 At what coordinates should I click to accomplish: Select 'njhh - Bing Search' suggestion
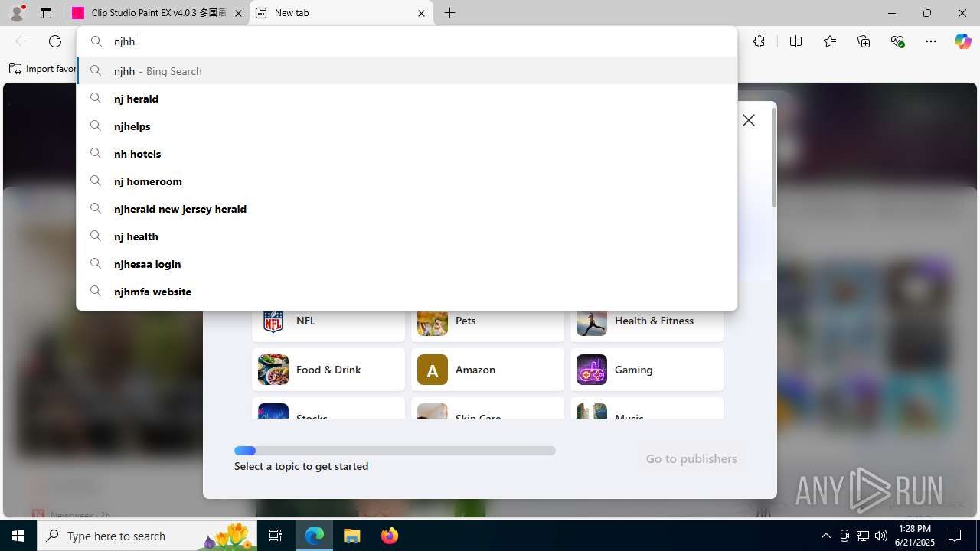click(x=407, y=70)
